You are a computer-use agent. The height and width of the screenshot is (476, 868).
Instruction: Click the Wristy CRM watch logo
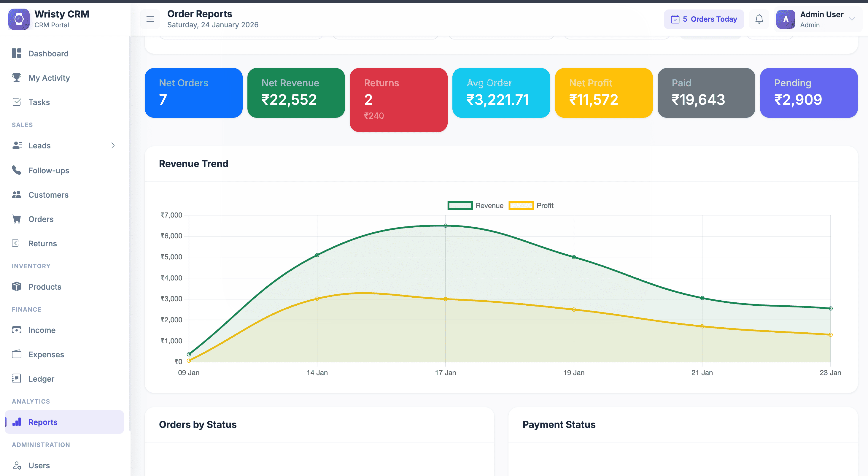19,19
